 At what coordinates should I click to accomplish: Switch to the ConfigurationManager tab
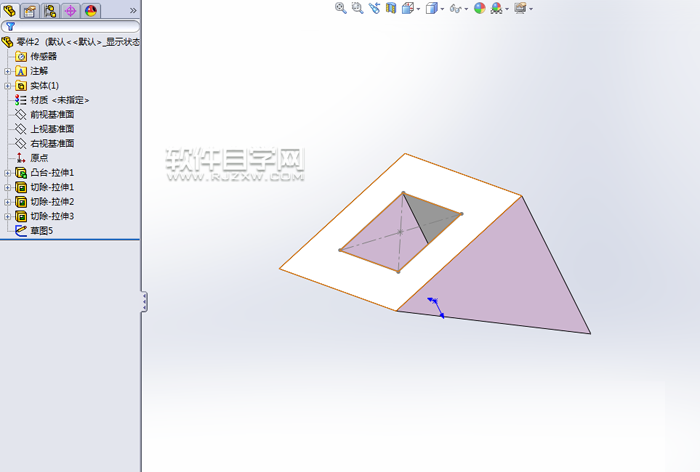click(x=49, y=10)
